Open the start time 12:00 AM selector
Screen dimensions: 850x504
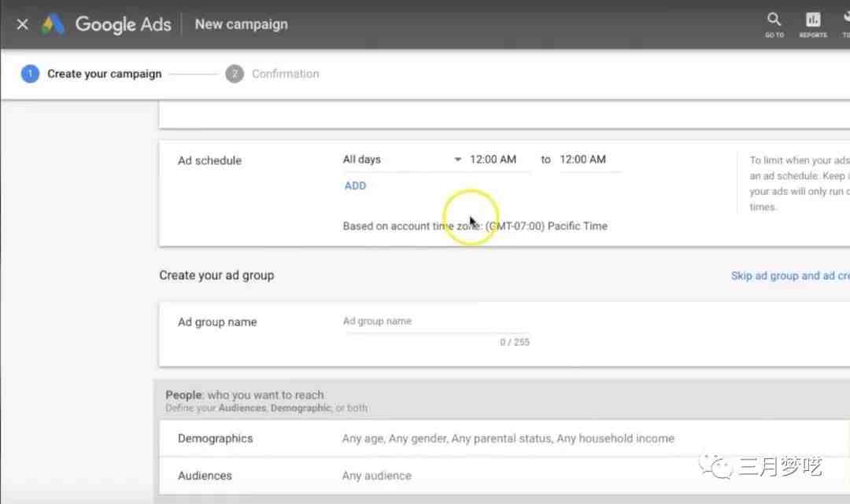pyautogui.click(x=493, y=160)
